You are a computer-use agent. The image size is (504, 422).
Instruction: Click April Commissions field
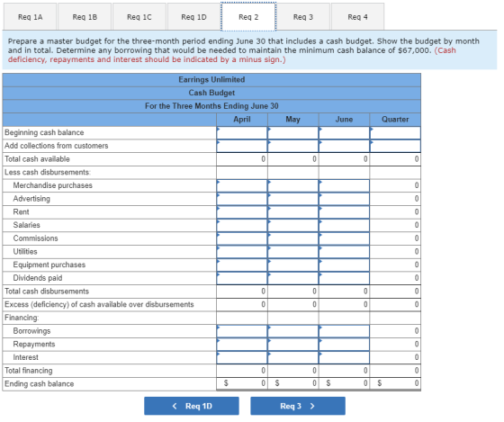[x=242, y=238]
